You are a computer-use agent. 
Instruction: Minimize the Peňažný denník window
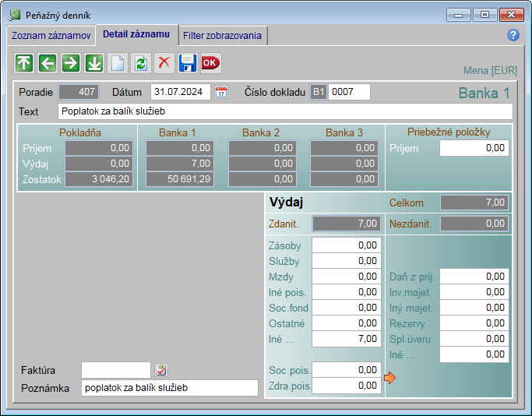(458, 16)
